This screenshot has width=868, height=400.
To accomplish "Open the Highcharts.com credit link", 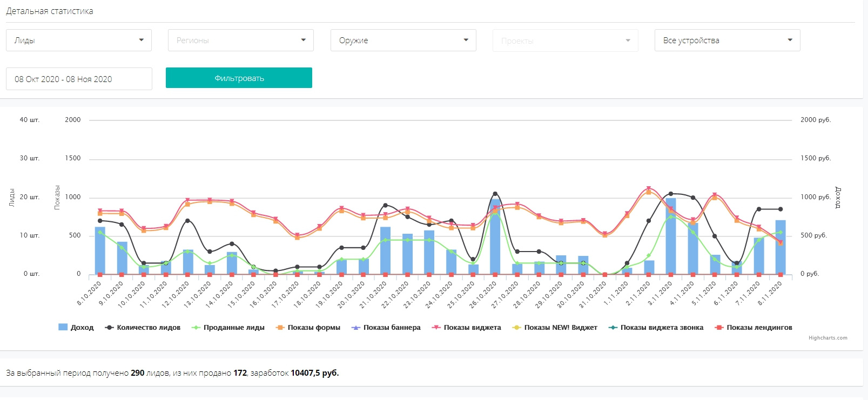I will point(827,338).
